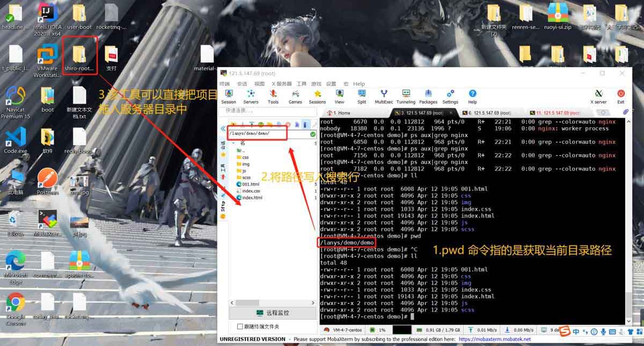The height and width of the screenshot is (346, 644).
Task: Open the Session toolbar icon
Action: click(229, 97)
